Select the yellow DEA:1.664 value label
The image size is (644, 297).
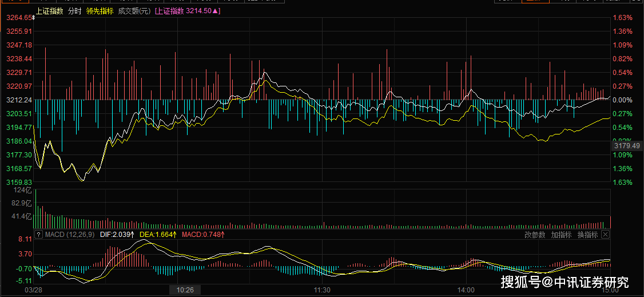(x=158, y=235)
